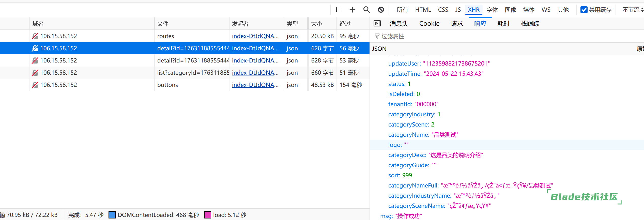Select the XHR filter
The width and height of the screenshot is (644, 220).
pyautogui.click(x=473, y=10)
